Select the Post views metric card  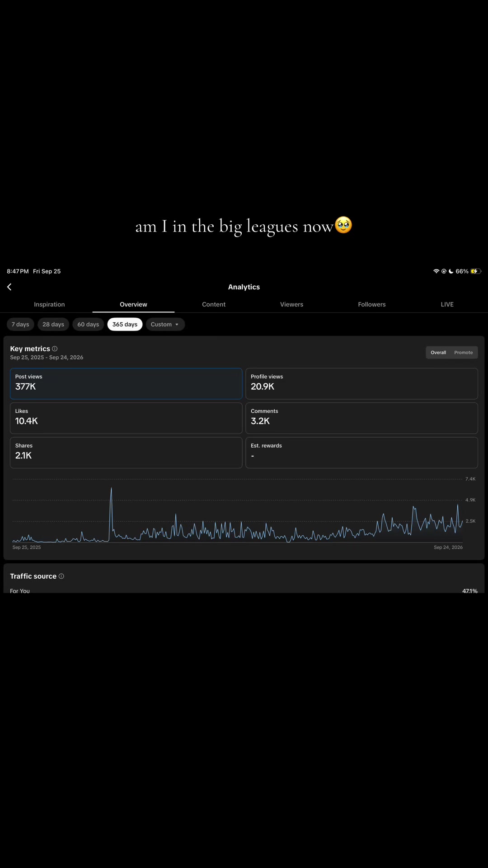pos(126,383)
